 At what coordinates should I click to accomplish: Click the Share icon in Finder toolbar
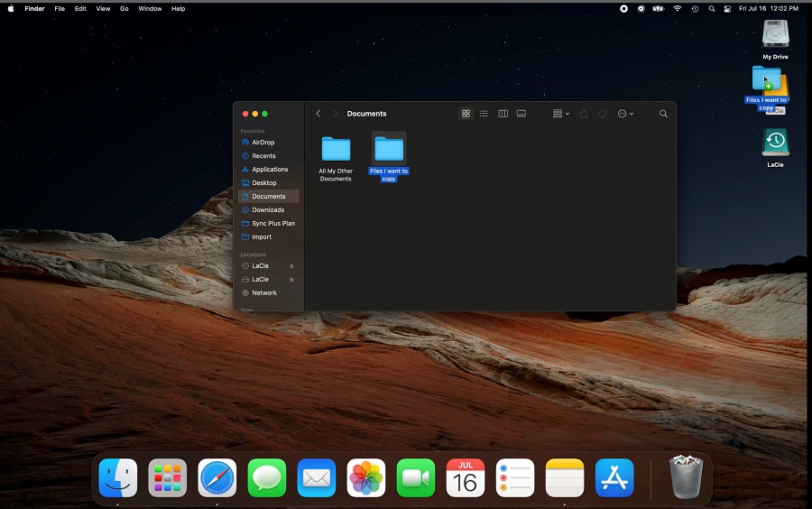coord(584,114)
